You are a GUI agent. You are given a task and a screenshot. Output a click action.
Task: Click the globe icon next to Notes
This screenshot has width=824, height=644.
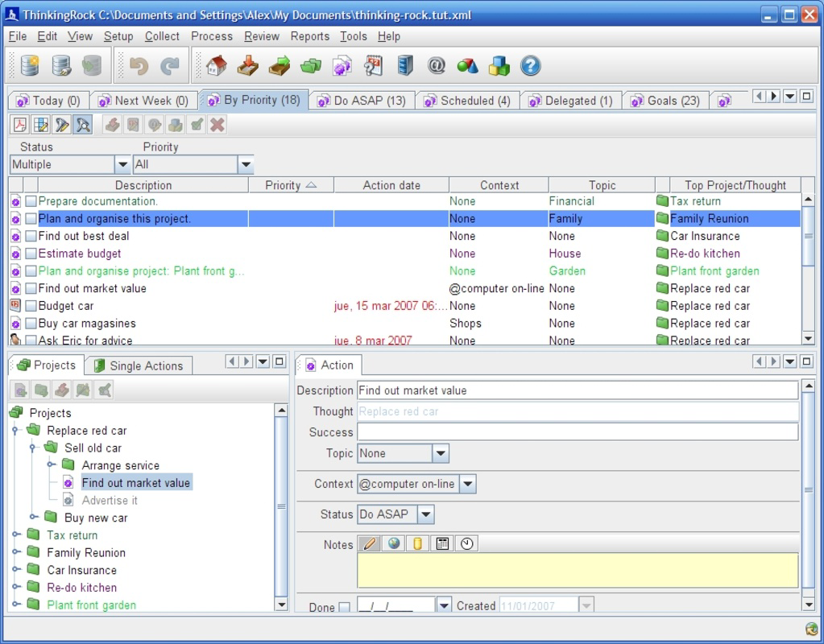[393, 544]
